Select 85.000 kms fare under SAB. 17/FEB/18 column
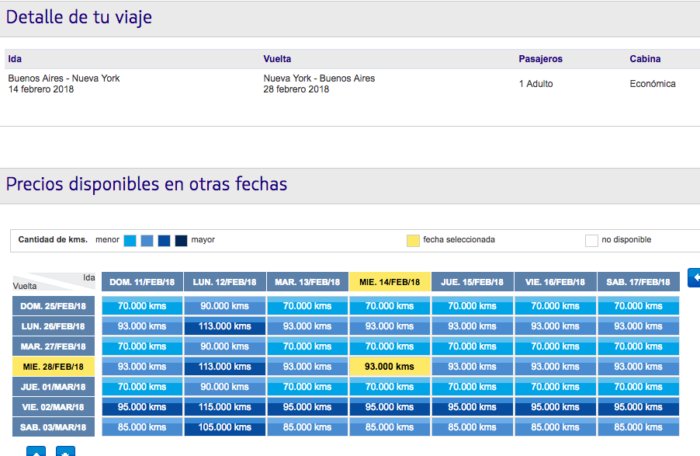 pos(638,428)
